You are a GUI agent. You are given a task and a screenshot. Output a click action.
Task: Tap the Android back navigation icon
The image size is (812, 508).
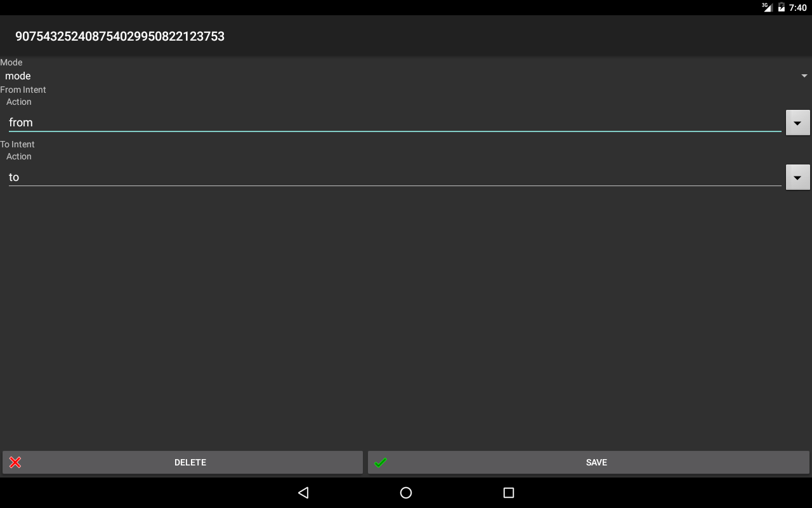(303, 493)
